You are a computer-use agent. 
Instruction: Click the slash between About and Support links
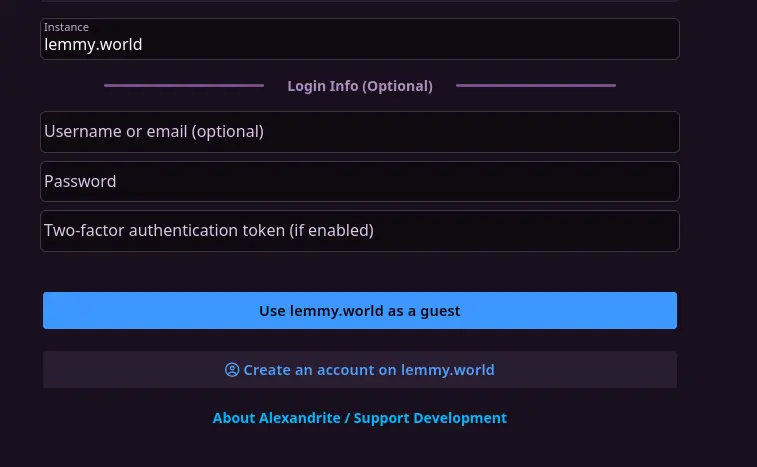click(x=347, y=418)
